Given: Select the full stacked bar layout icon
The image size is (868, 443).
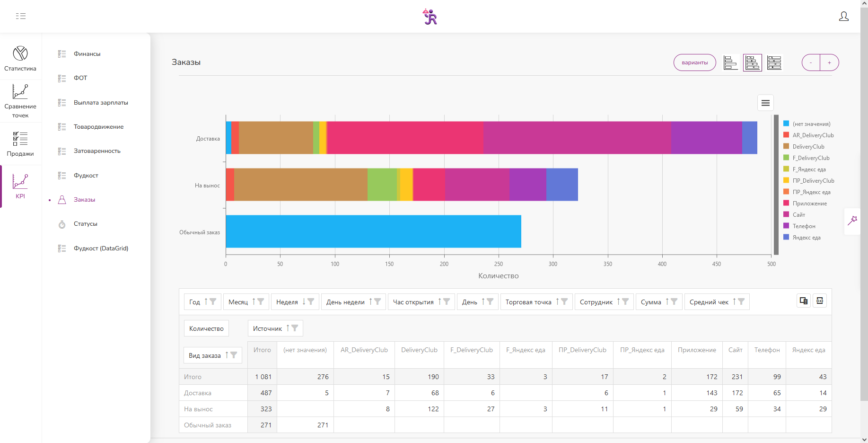Looking at the screenshot, I should click(x=774, y=62).
